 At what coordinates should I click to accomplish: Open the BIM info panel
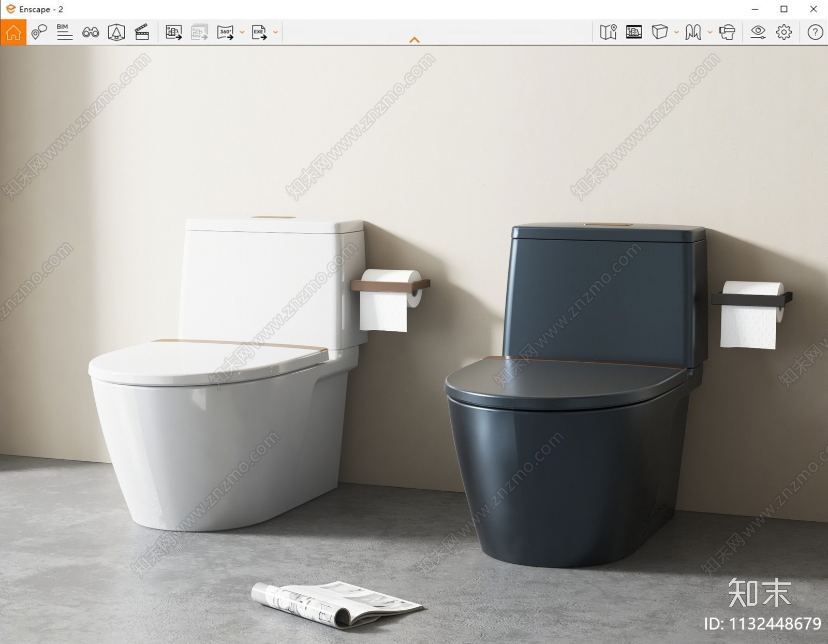[x=64, y=32]
